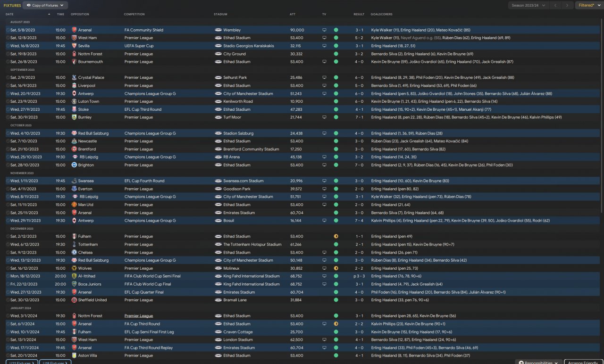Click the Aston Villa club badge
This screenshot has width=604, height=364.
pos(74,356)
